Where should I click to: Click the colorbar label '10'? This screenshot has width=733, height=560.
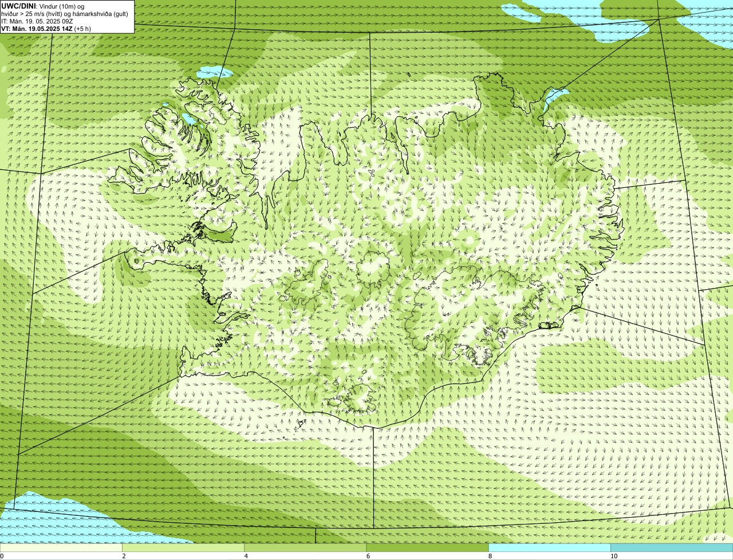pos(614,556)
